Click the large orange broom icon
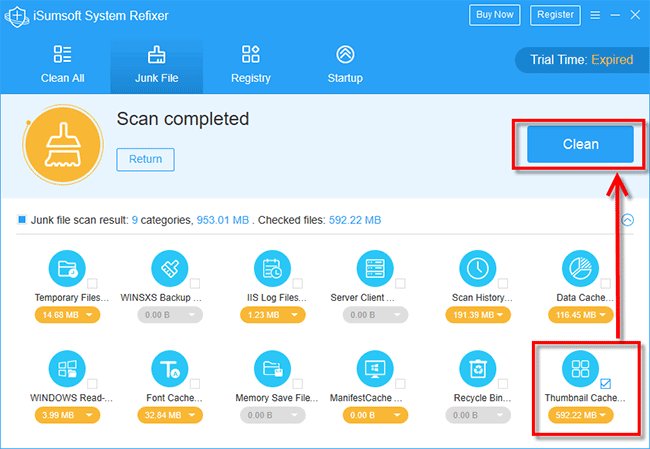The width and height of the screenshot is (650, 449). 63,145
